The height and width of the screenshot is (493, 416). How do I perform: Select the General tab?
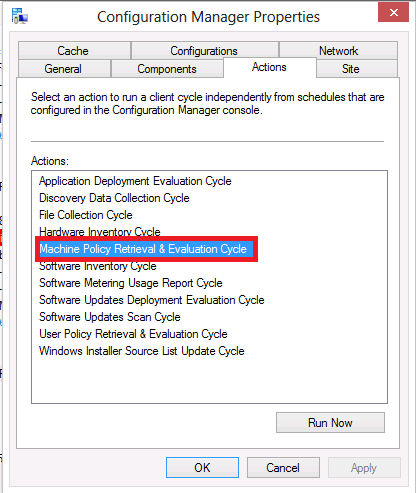click(64, 69)
